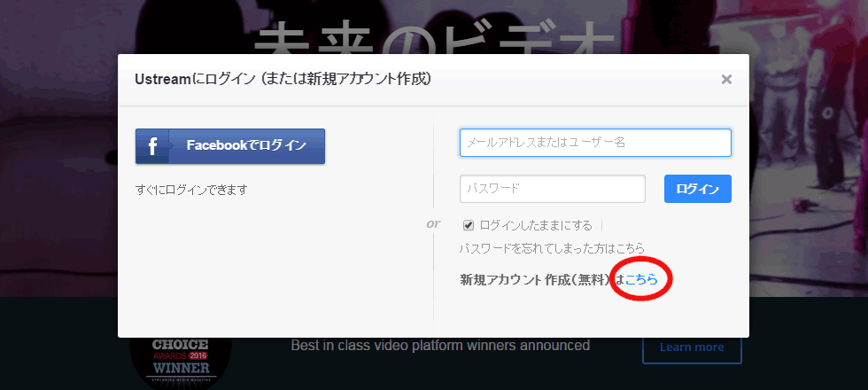Click the Facebook f logo icon
868x390 pixels.
coord(152,147)
